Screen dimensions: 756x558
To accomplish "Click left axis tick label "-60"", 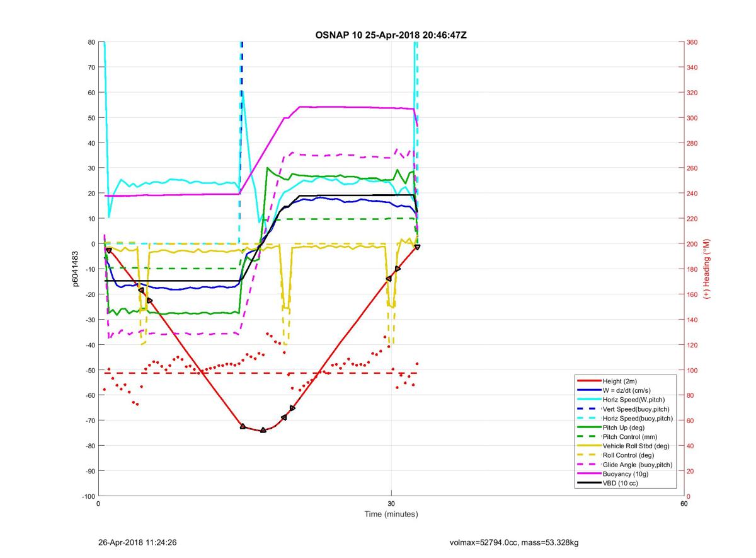I will click(89, 395).
